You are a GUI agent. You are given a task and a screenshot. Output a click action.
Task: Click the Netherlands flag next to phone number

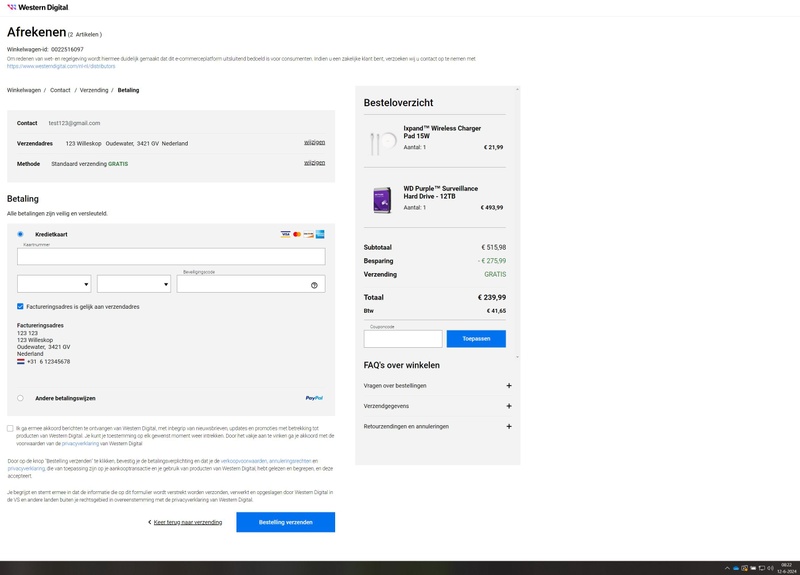click(x=21, y=361)
